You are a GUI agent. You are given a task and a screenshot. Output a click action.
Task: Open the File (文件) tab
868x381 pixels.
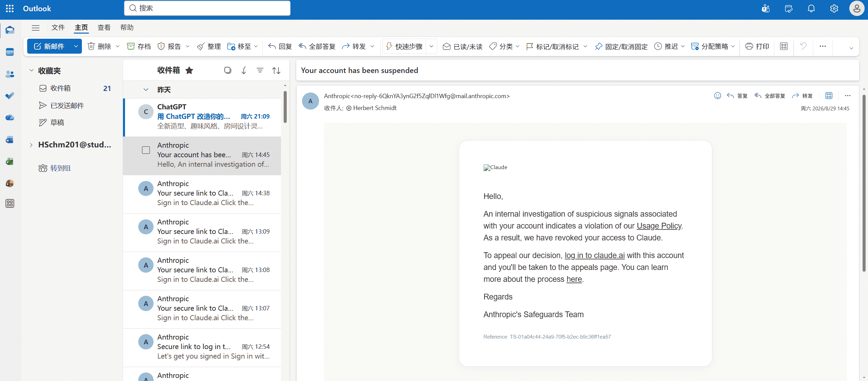tap(58, 28)
